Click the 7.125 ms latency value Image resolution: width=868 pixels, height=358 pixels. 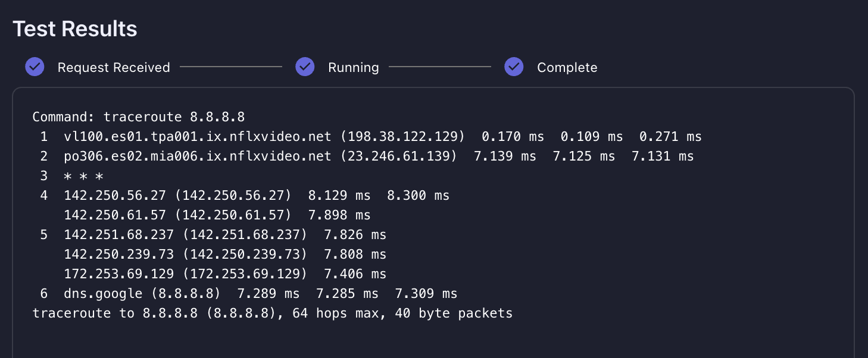[583, 156]
